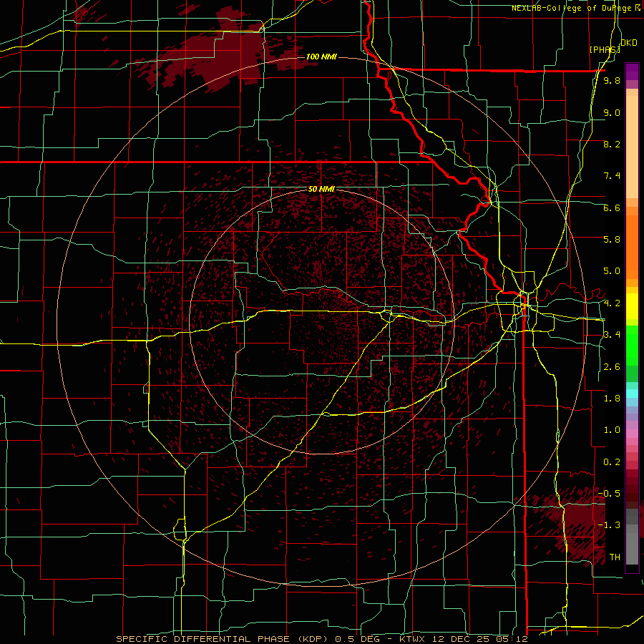The image size is (644, 644).
Task: Click the 9.8 value on the color scale
Action: click(x=612, y=80)
